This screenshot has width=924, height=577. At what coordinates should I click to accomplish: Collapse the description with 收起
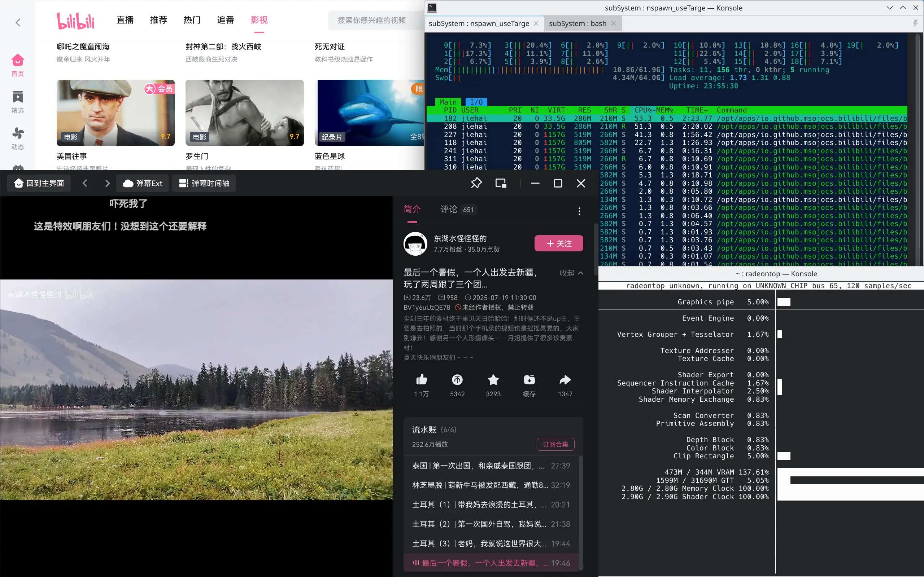571,273
